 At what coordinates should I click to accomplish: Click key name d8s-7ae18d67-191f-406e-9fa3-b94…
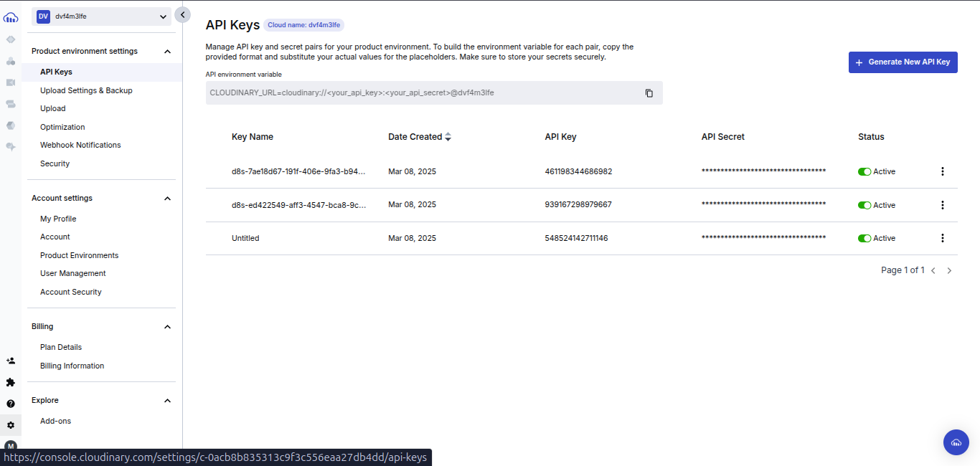click(298, 171)
